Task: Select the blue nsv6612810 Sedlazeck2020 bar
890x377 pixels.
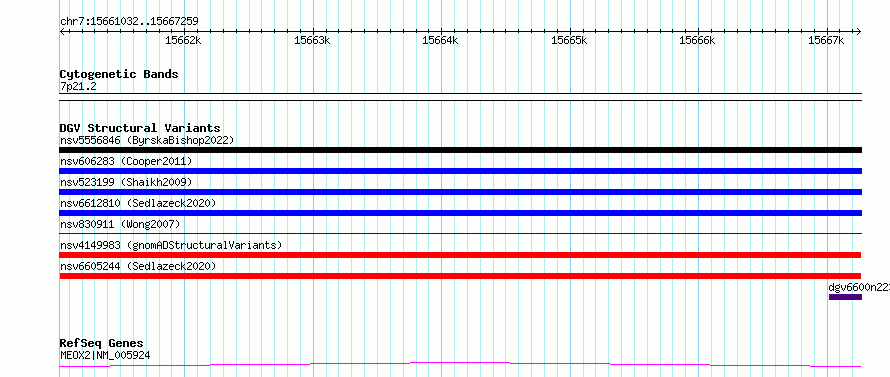Action: pos(460,213)
